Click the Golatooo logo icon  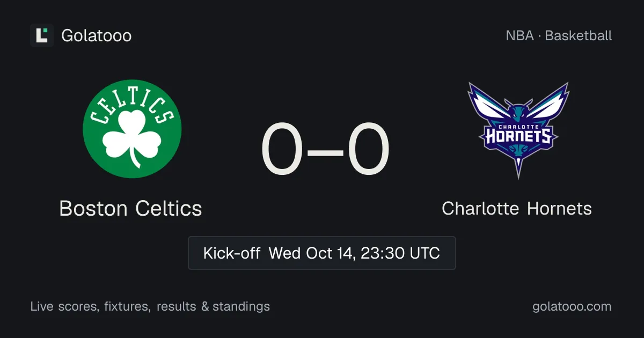click(x=42, y=35)
